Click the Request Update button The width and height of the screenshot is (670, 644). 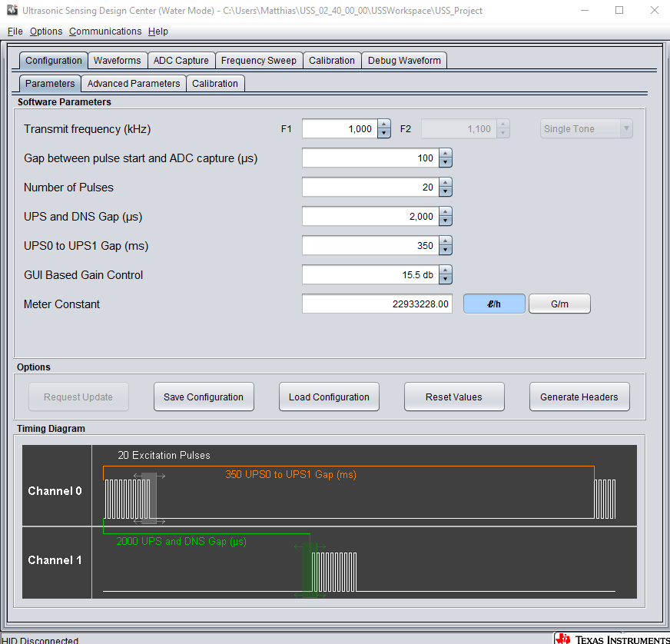(78, 397)
